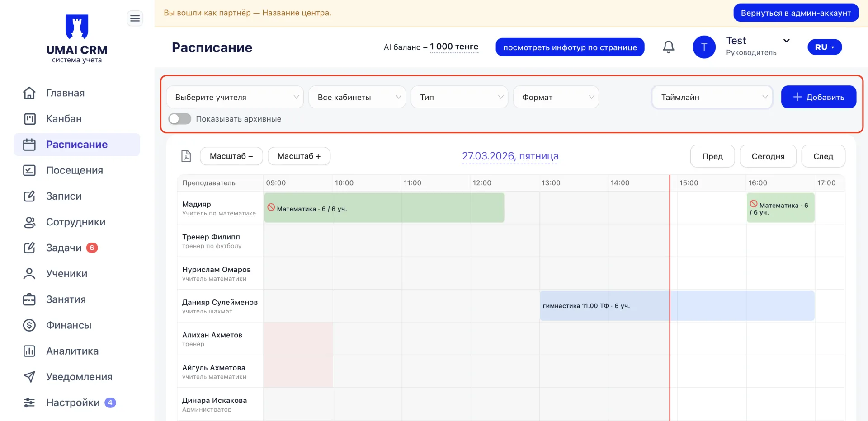
Task: Toggle Показывать архивные switch
Action: [x=180, y=119]
